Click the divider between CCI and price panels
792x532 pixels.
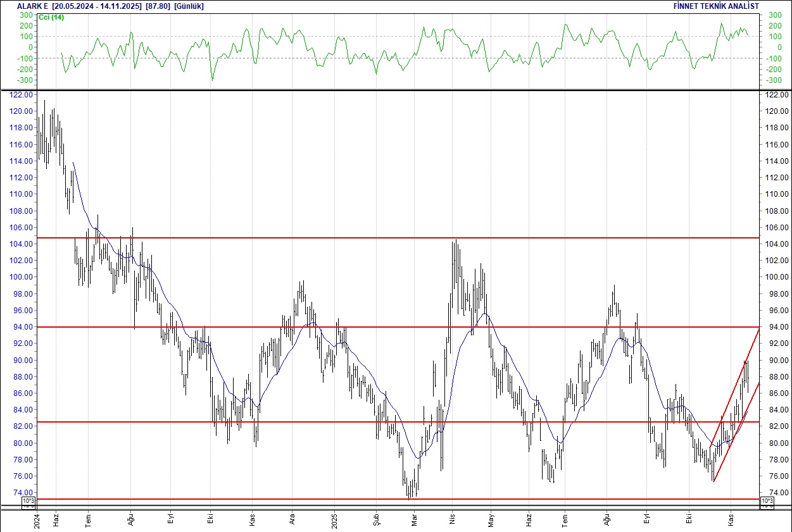pyautogui.click(x=396, y=90)
